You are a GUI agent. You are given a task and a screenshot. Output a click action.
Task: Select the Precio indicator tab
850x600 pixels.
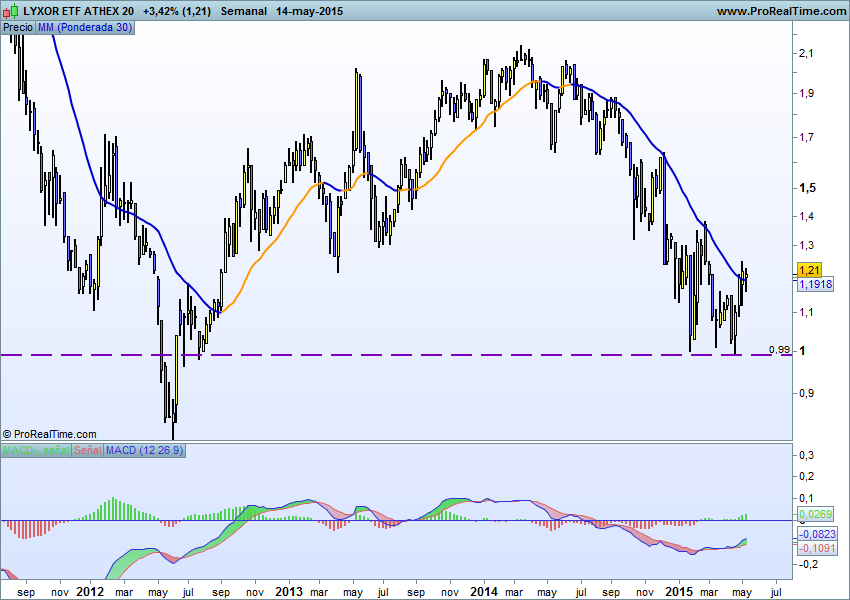(x=18, y=27)
